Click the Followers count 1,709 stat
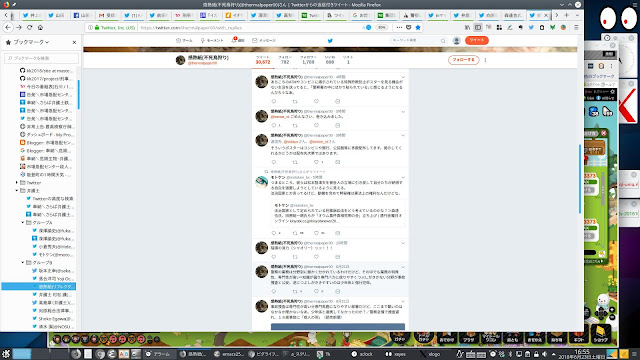The width and height of the screenshot is (640, 360). (x=308, y=60)
